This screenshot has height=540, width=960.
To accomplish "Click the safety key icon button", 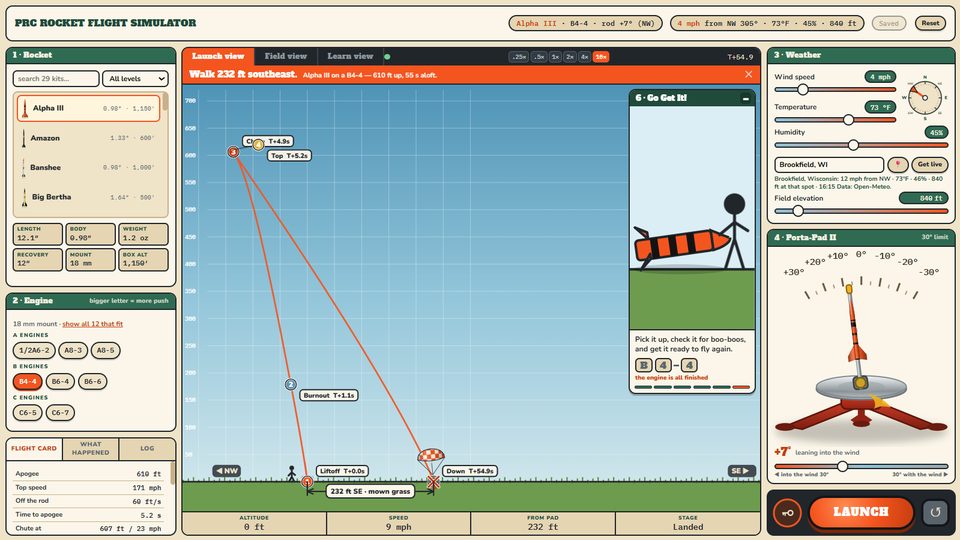I will point(787,513).
